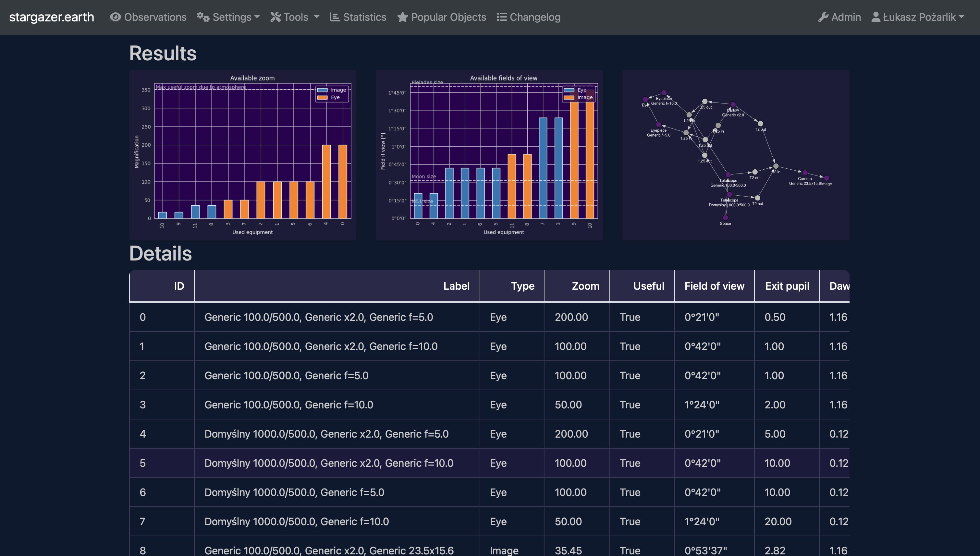Click the Popular Objects star icon
The height and width of the screenshot is (556, 980).
pyautogui.click(x=402, y=17)
